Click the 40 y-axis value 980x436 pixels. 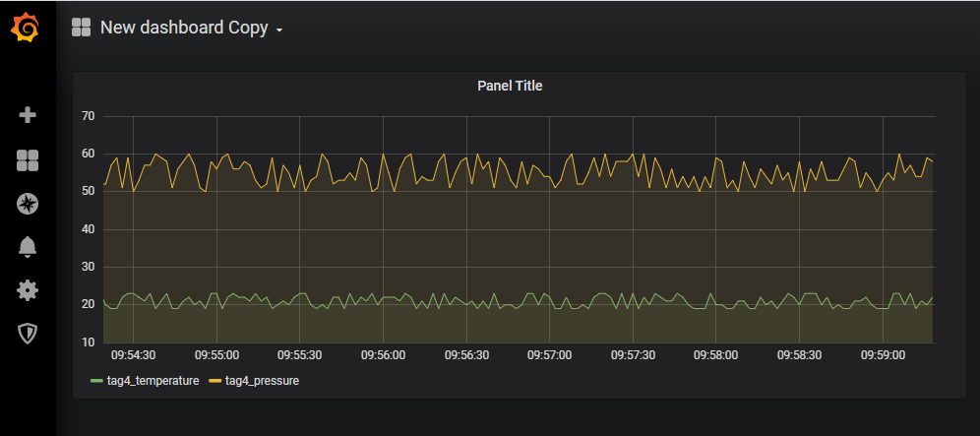pyautogui.click(x=89, y=229)
